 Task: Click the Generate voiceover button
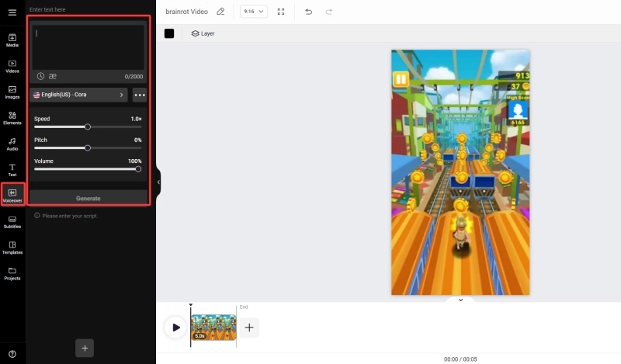point(88,198)
